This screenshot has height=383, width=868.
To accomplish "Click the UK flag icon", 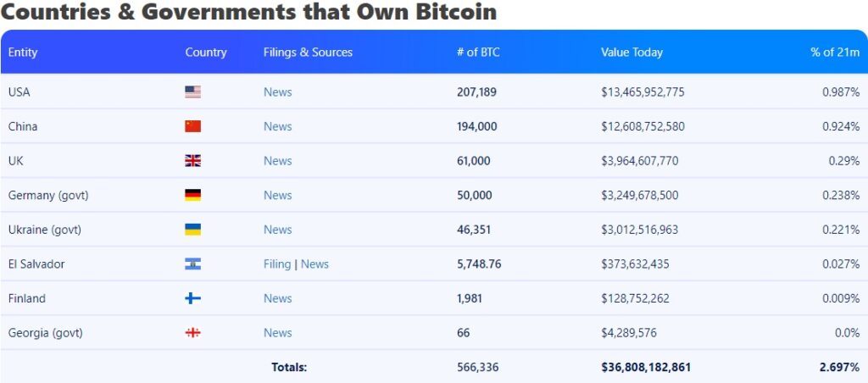I will tap(192, 161).
